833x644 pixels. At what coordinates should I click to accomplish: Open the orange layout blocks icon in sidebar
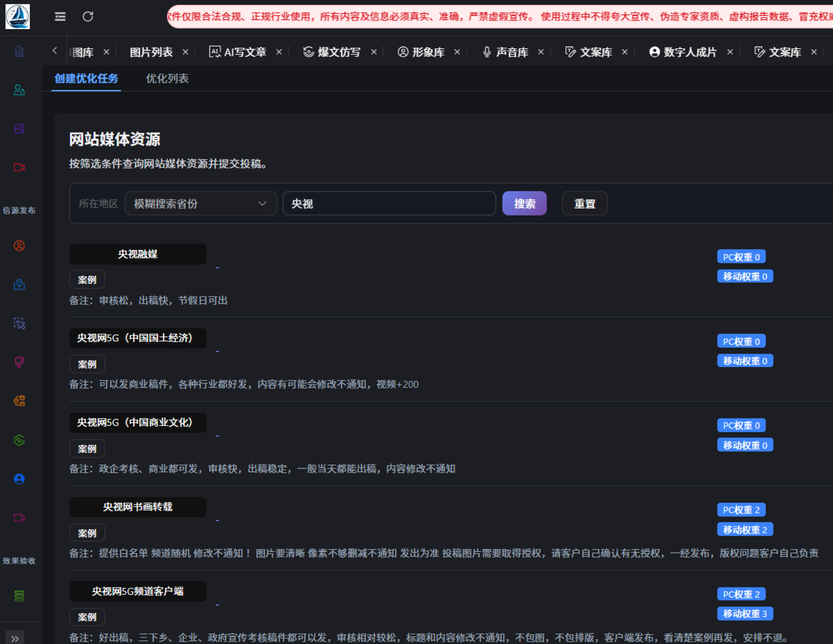[x=19, y=401]
